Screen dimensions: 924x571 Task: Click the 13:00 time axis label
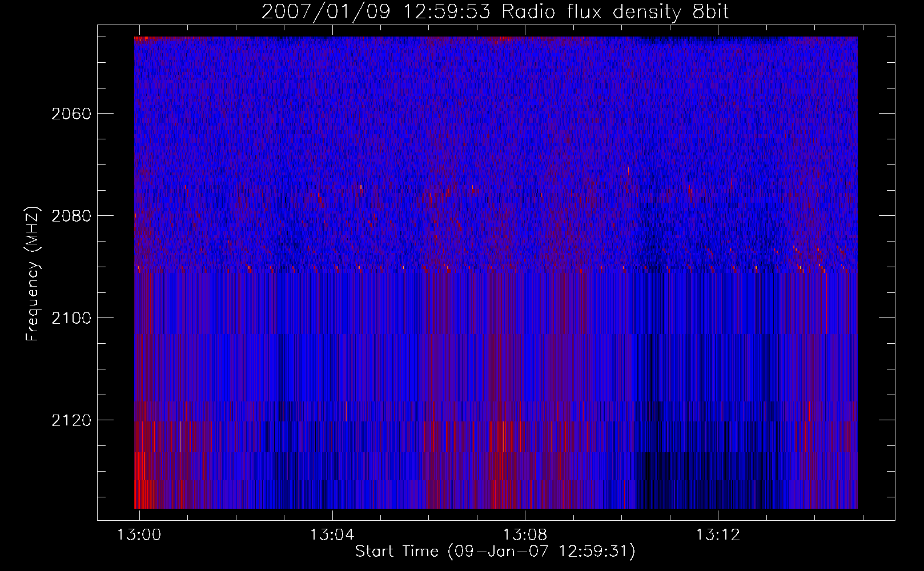pos(139,535)
